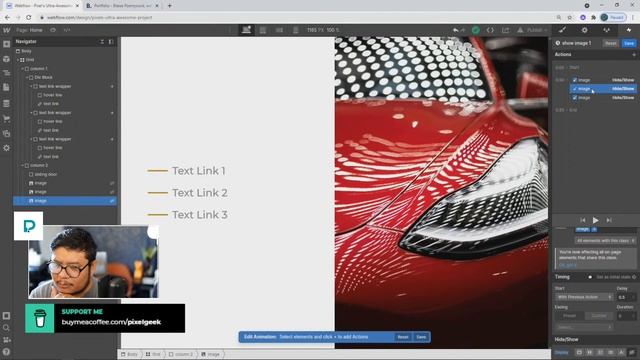Open the Ecommerce cart icon
Screen dimensions: 640x360
tap(7, 119)
